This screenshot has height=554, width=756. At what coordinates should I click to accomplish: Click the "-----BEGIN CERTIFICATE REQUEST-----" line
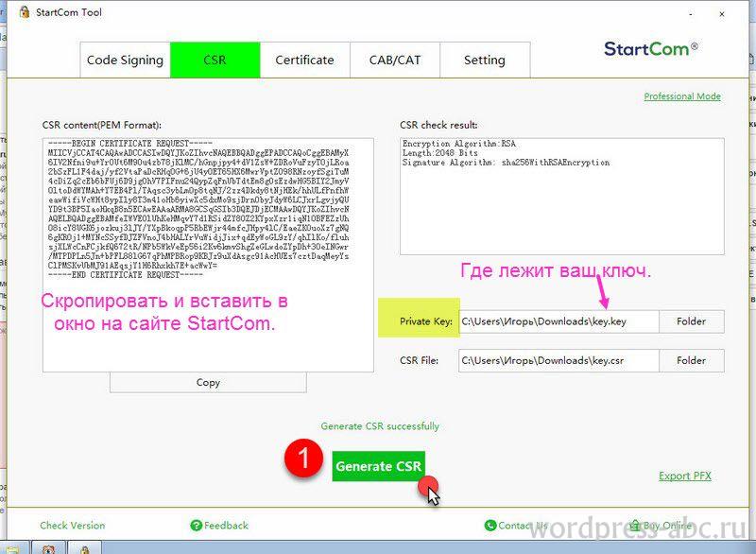(130, 144)
